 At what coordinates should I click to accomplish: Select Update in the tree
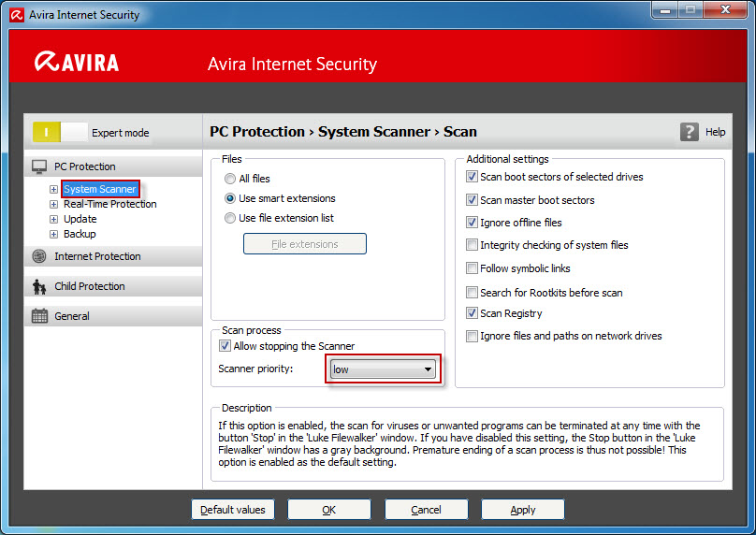click(x=80, y=219)
